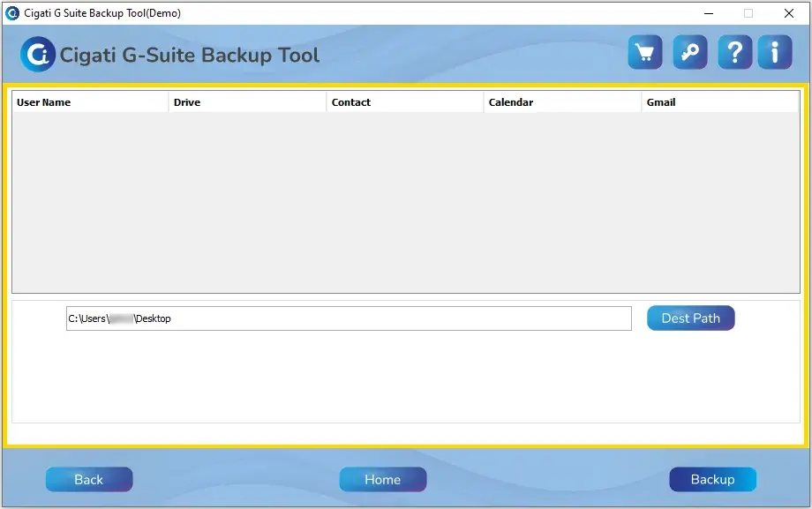Open the question mark help icon

(735, 52)
